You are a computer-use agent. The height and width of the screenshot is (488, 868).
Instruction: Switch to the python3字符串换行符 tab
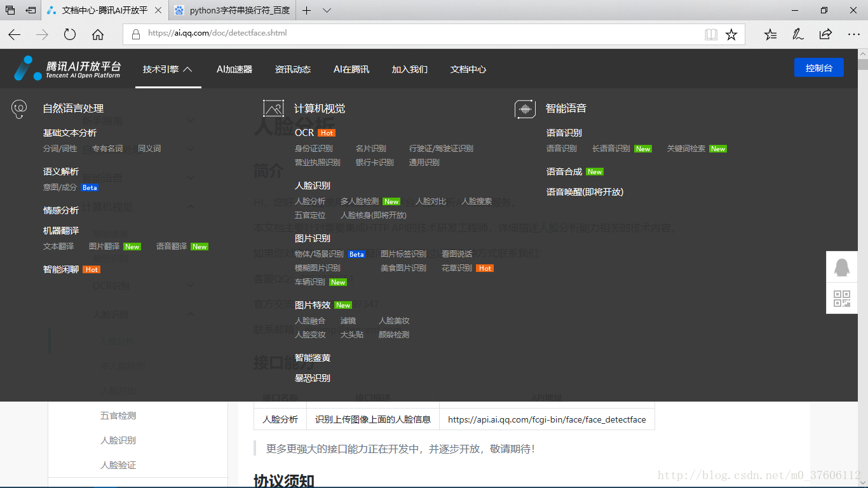(233, 10)
